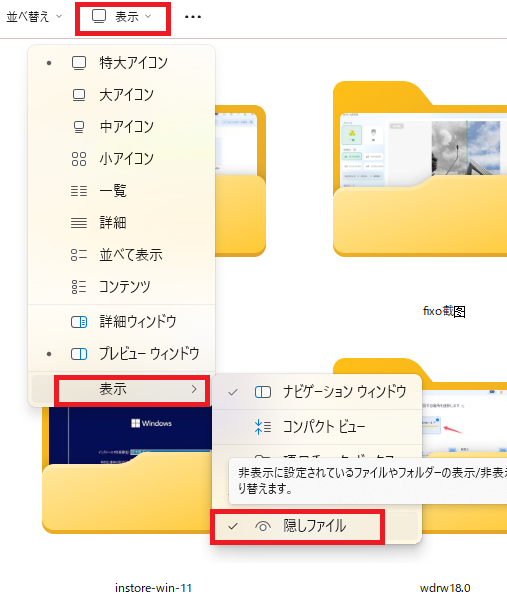The image size is (507, 614).
Task: Click the 一覧 list icon
Action: pos(79,191)
